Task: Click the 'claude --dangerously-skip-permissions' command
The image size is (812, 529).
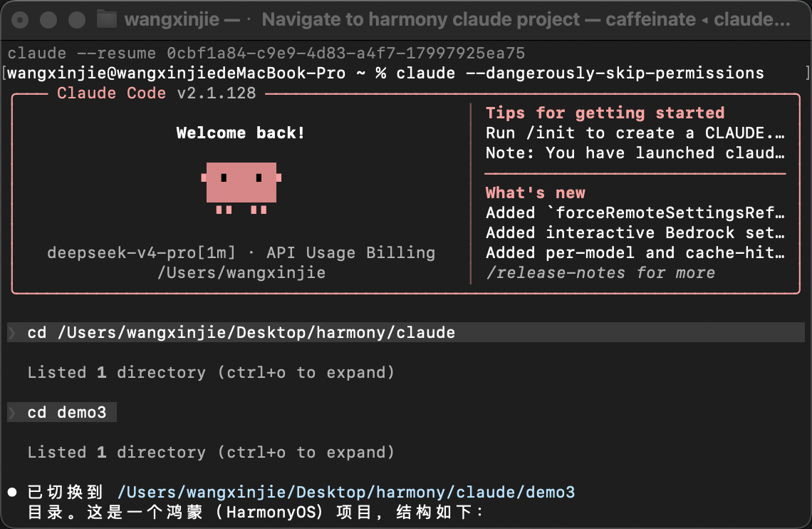Action: [x=580, y=73]
